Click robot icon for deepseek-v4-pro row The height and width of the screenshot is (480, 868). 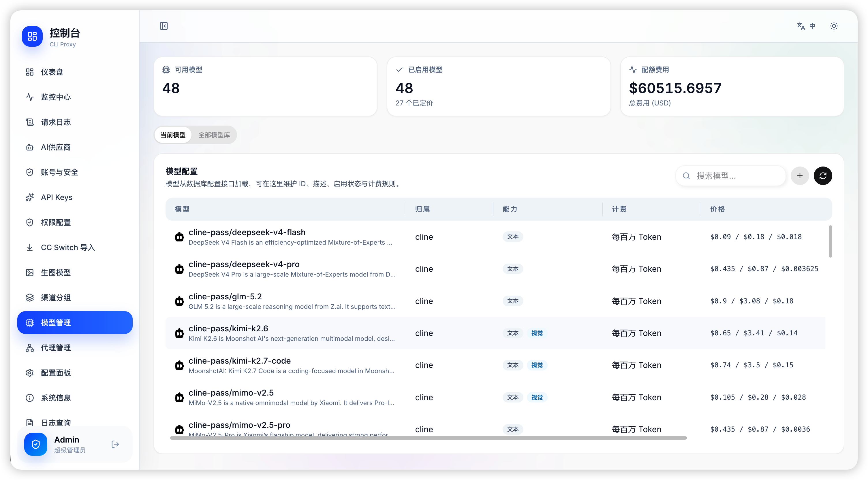pos(179,269)
